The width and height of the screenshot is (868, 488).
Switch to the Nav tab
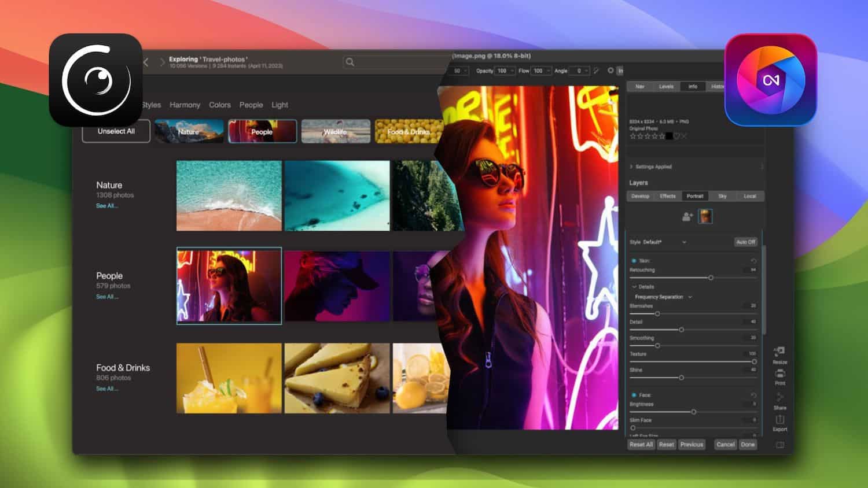tap(640, 87)
